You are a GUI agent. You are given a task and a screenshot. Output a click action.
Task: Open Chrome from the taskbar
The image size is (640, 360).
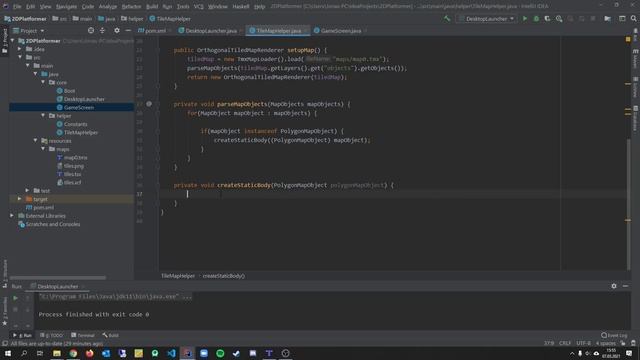click(73, 353)
